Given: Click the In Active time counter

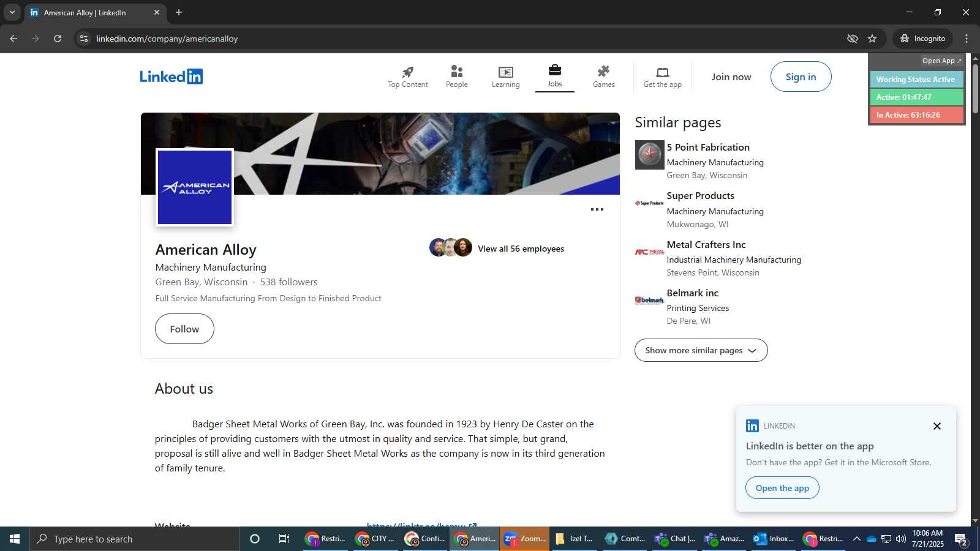Looking at the screenshot, I should [916, 114].
